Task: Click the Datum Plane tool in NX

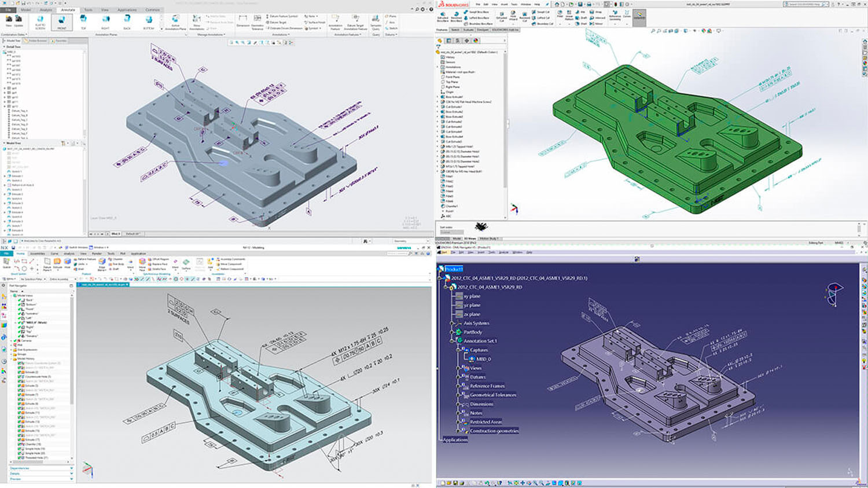Action: [x=47, y=265]
